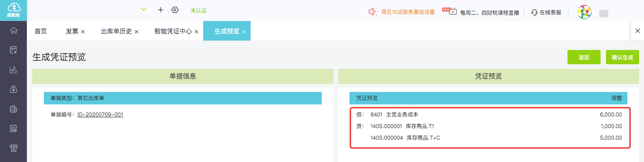Open the money bag funds icon in sidebar

point(13,89)
